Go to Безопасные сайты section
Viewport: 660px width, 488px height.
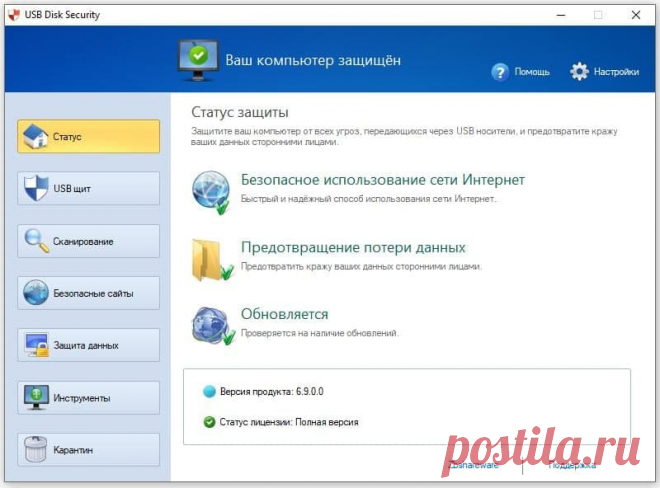88,293
